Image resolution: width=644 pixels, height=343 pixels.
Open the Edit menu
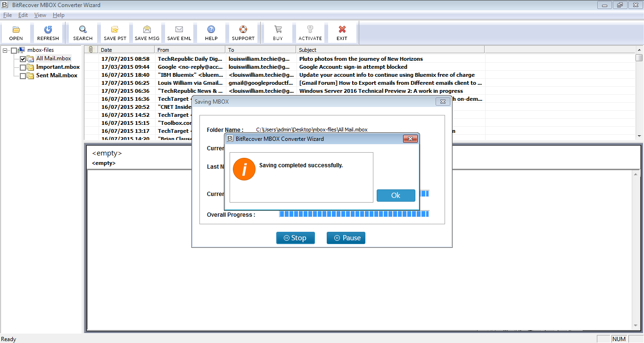(23, 15)
